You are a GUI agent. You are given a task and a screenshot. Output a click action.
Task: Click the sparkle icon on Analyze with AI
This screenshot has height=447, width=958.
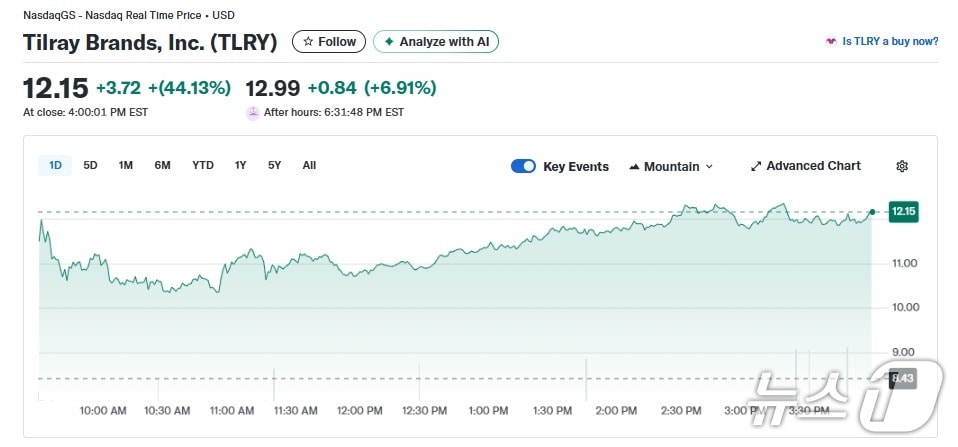pos(389,42)
